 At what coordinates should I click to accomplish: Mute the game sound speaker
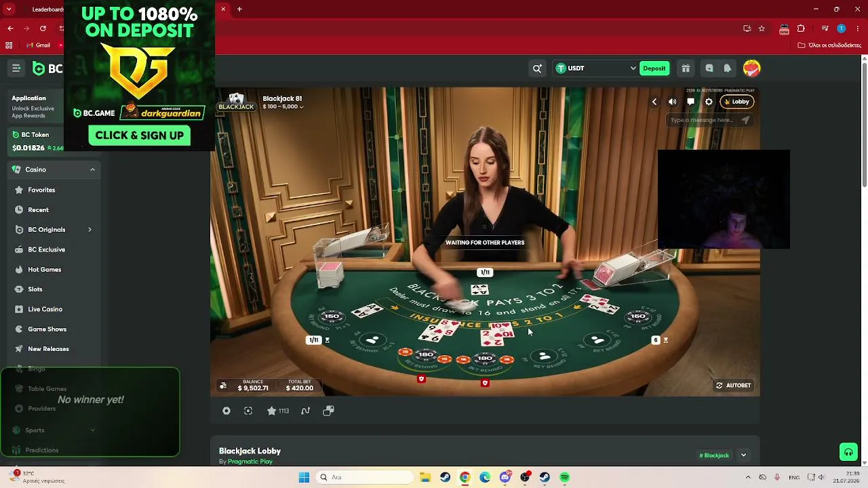coord(673,102)
